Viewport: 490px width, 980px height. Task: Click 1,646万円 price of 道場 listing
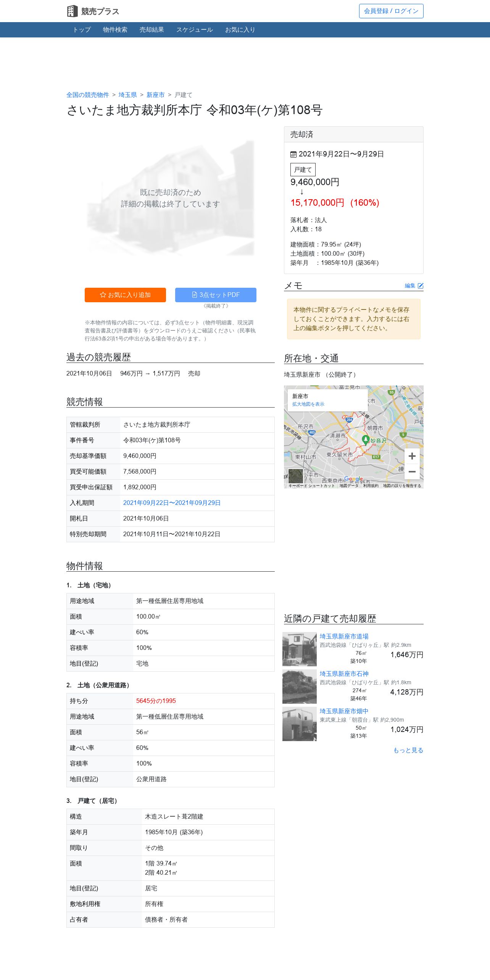pos(407,655)
